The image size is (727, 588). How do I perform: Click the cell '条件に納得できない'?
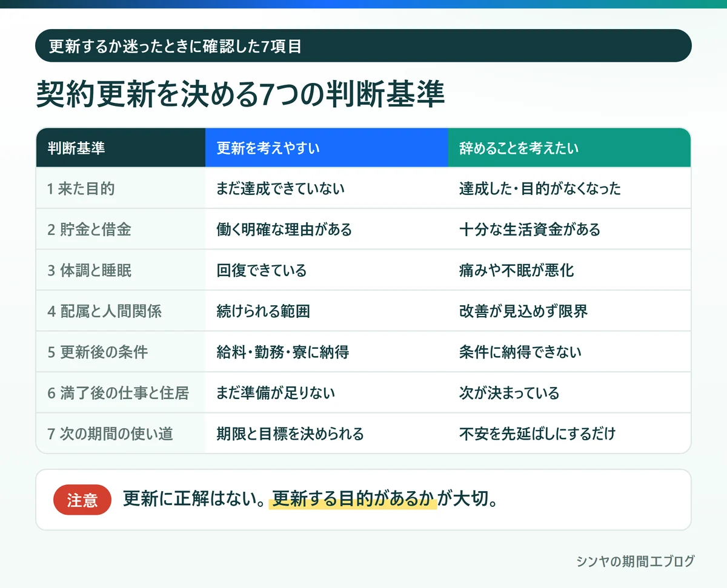[x=569, y=352]
